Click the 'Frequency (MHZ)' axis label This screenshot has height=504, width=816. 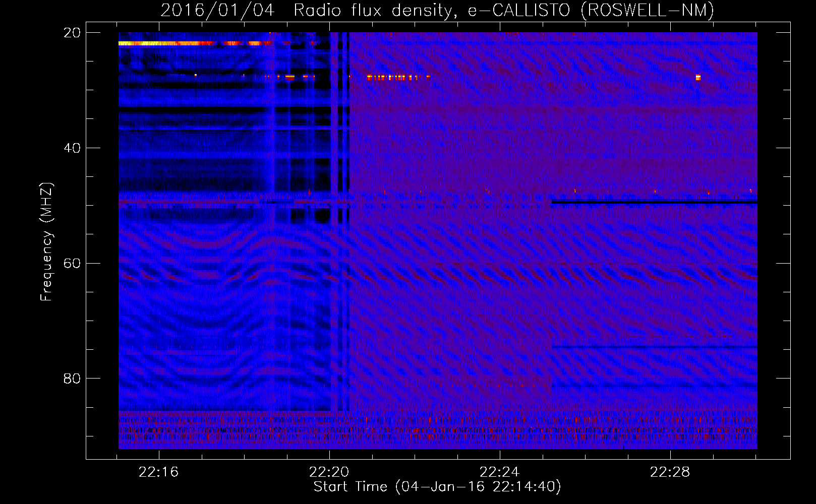[46, 242]
